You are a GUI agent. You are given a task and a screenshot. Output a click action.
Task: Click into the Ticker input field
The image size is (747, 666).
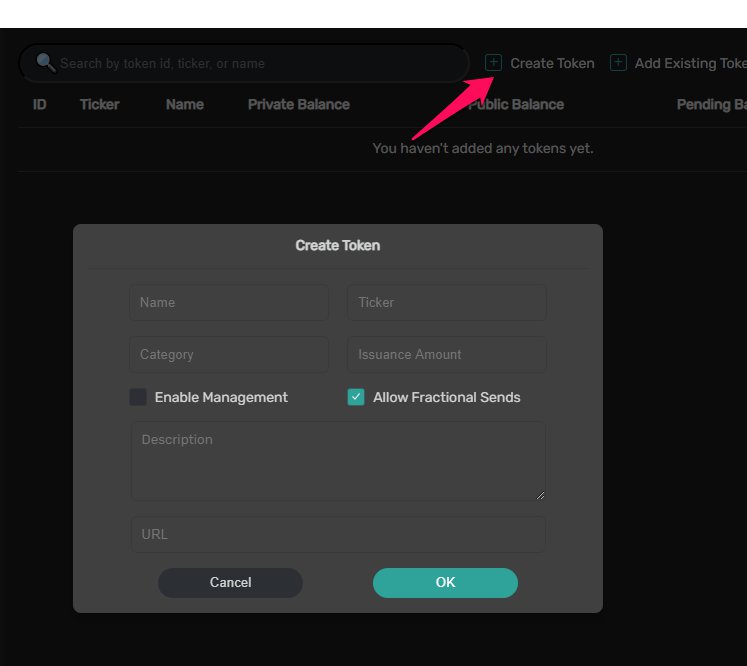447,303
